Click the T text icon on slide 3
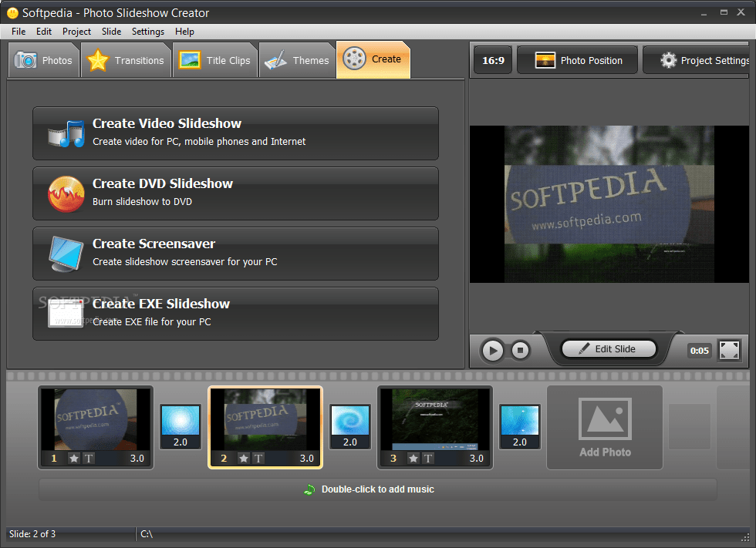The height and width of the screenshot is (548, 756). coord(428,459)
